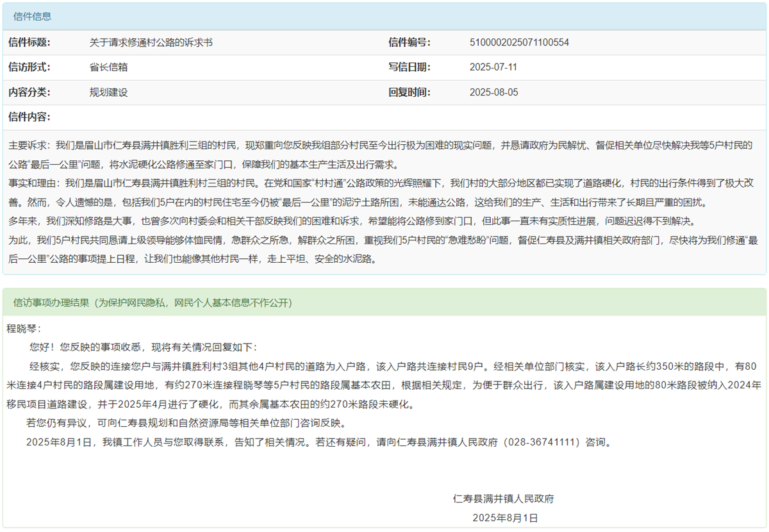Click the 信件标题 field label
Image resolution: width=769 pixels, height=532 pixels.
click(29, 43)
